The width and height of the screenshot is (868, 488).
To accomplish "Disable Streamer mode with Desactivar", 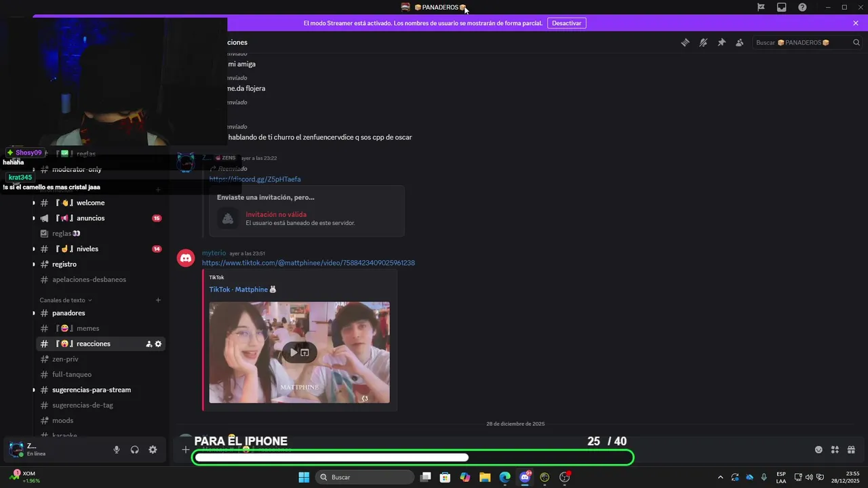I will pyautogui.click(x=566, y=23).
